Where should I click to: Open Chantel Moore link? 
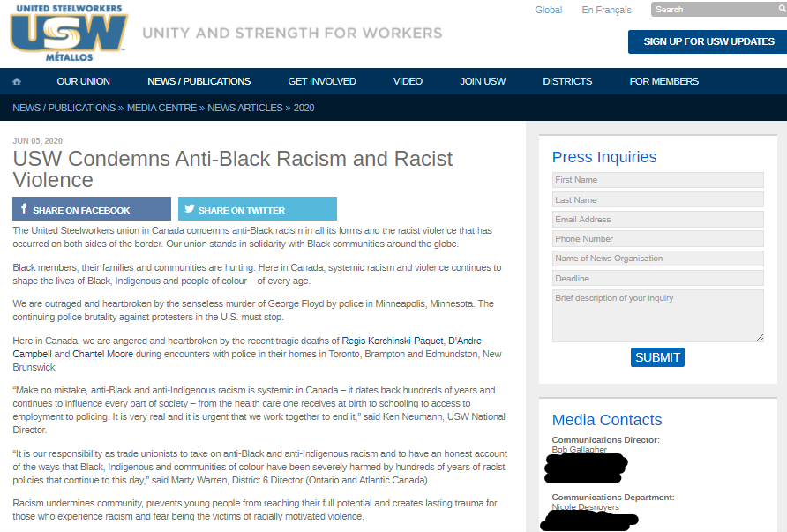pyautogui.click(x=103, y=354)
